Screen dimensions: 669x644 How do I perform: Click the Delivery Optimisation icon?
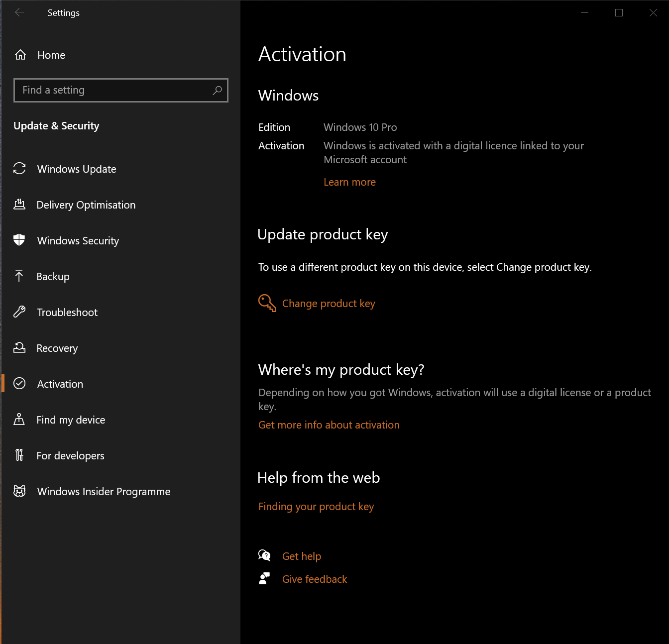coord(19,205)
